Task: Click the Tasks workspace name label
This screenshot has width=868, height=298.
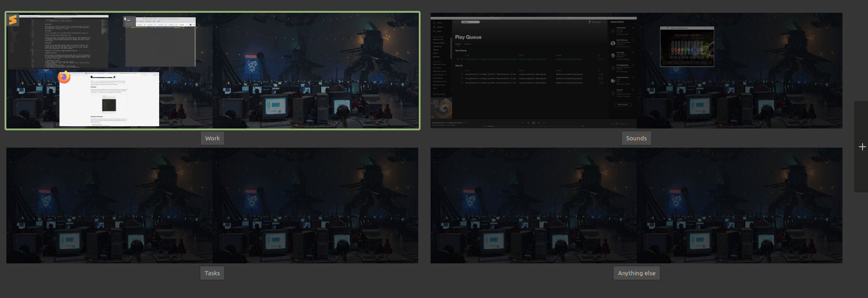Action: [212, 273]
